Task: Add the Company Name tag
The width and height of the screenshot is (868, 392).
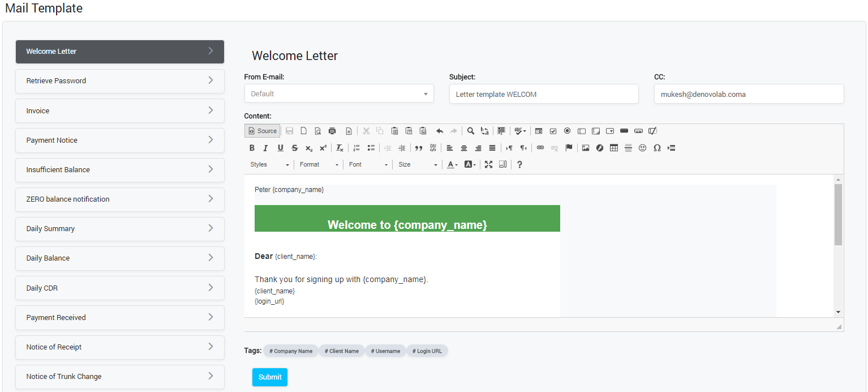Action: pos(290,351)
